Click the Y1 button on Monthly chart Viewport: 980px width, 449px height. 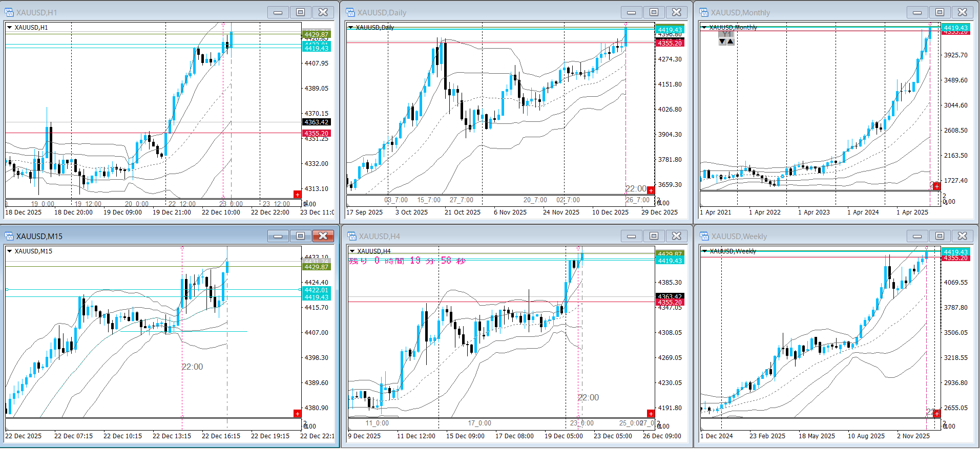point(726,34)
